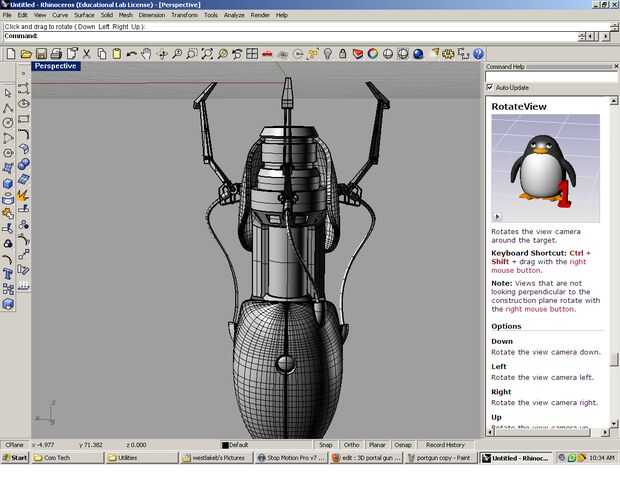
Task: Click the New file icon in toolbar
Action: pos(10,53)
